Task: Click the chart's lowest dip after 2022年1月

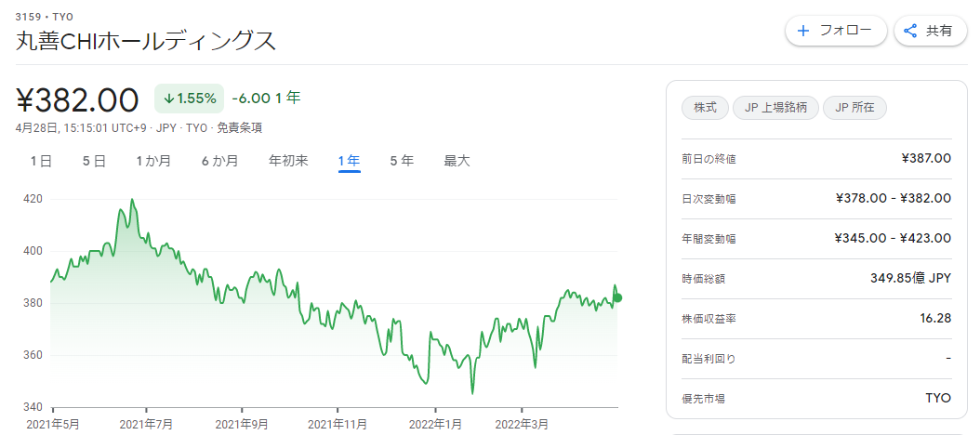Action: 472,394
